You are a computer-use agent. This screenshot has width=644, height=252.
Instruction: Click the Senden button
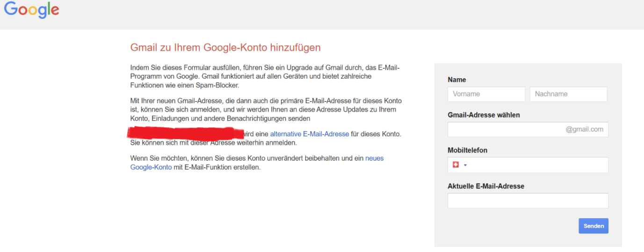593,226
